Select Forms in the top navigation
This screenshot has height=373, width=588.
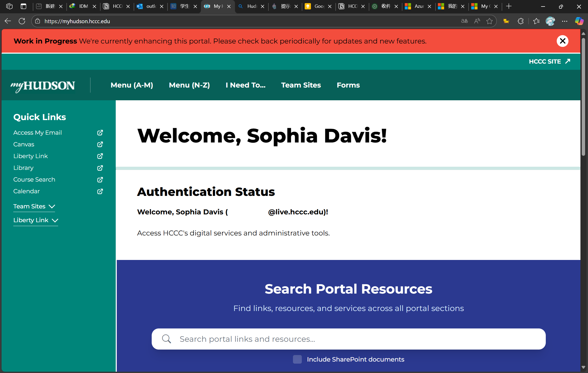[x=348, y=85]
